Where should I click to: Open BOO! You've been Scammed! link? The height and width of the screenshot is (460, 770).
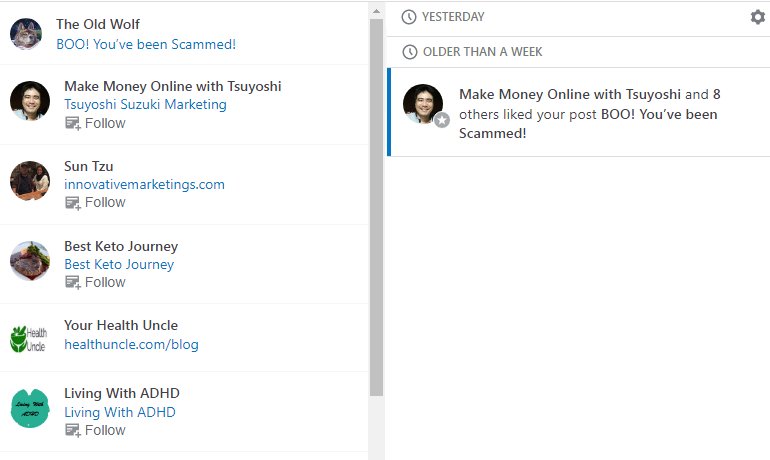coord(146,44)
